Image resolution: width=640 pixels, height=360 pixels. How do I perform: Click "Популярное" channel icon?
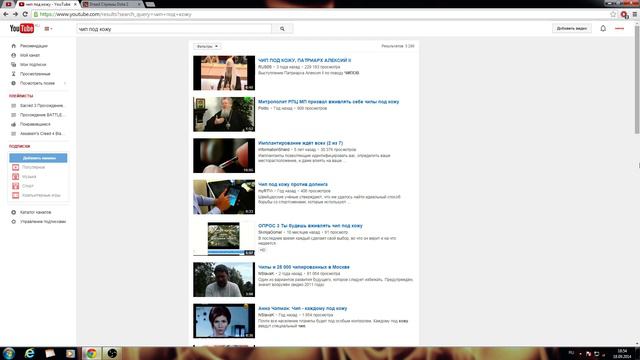[16, 167]
